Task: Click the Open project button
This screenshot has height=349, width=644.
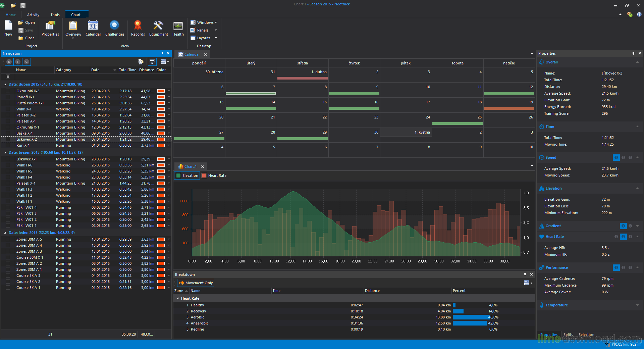Action: (x=26, y=22)
